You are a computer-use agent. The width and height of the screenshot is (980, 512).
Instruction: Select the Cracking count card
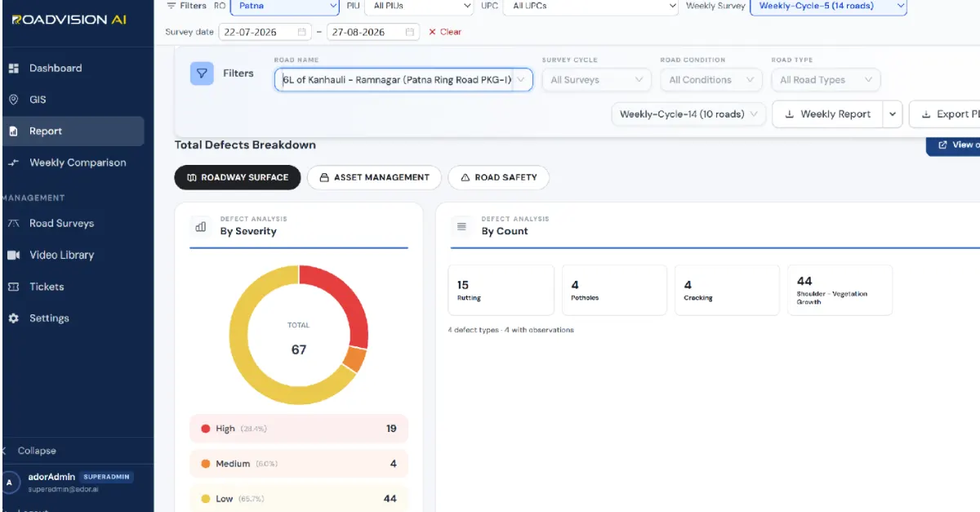[727, 290]
